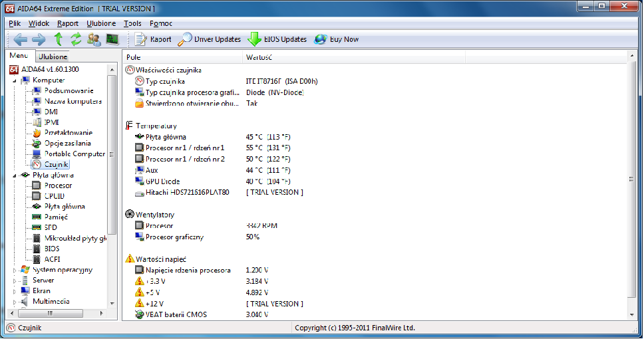The image size is (644, 339).
Task: Click the Pole column header
Action: pyautogui.click(x=183, y=57)
